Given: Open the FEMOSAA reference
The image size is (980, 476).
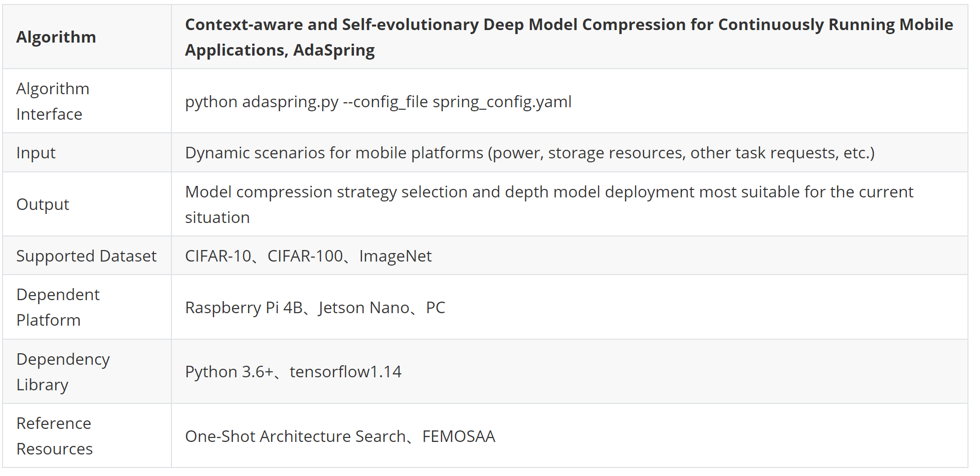Looking at the screenshot, I should [x=459, y=436].
